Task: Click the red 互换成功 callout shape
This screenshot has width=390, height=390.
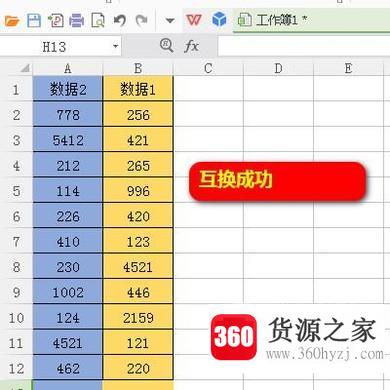Action: (x=277, y=181)
